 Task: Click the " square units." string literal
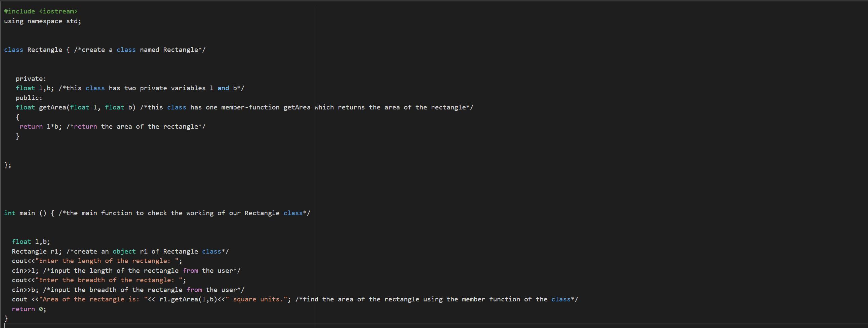coord(257,300)
